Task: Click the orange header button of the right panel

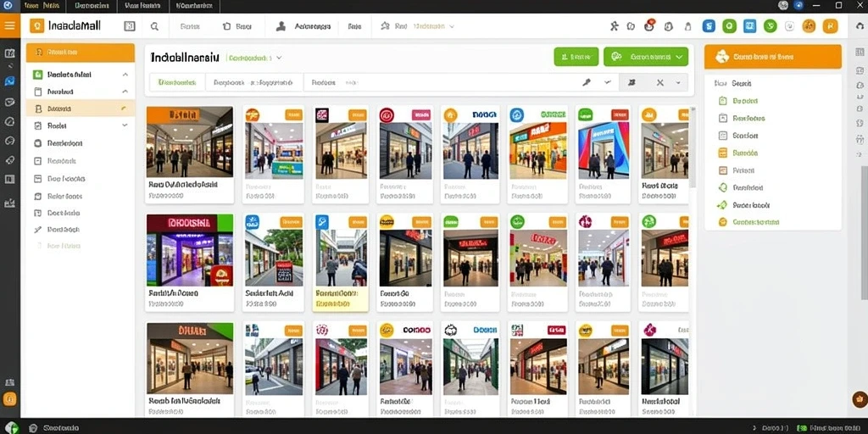Action: coord(773,57)
